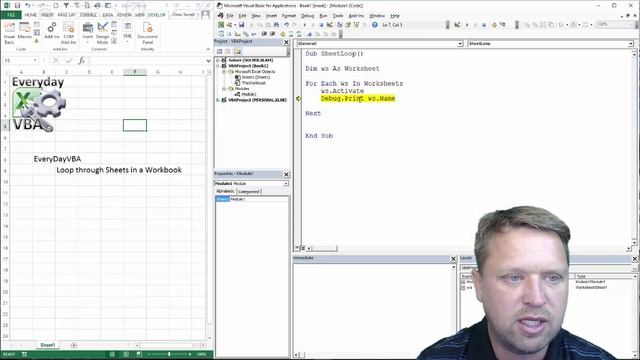The width and height of the screenshot is (640, 360).
Task: Click the Filter funnel icon in Excel toolbar
Action: [x=66, y=5]
